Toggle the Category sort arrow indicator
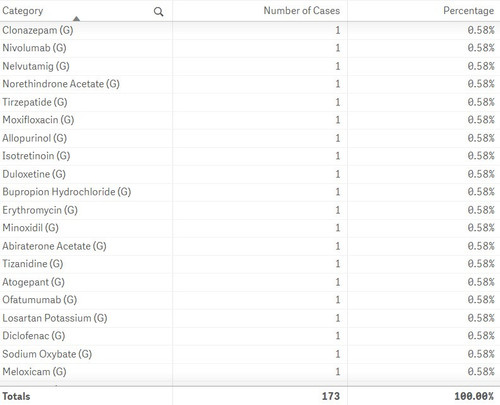The height and width of the screenshot is (405, 500). pos(76,19)
